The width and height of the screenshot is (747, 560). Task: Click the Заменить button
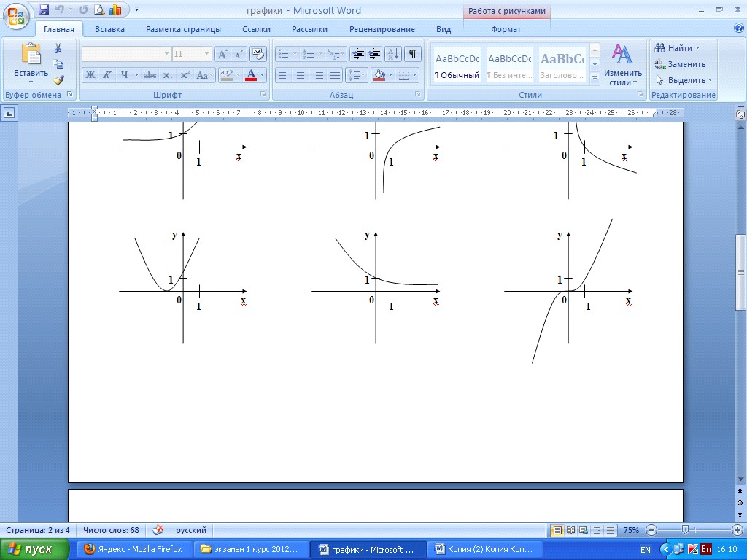[x=680, y=64]
